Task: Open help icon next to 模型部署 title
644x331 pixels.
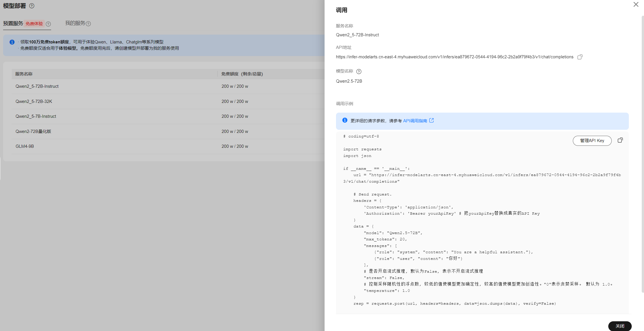Action: (32, 6)
